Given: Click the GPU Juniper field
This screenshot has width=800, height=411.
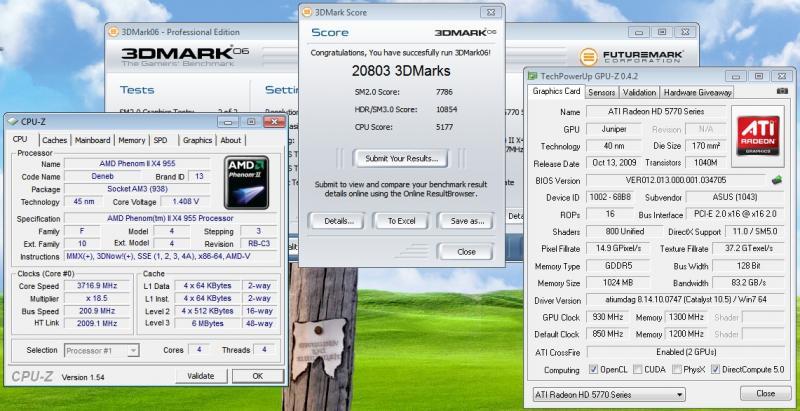Looking at the screenshot, I should 614,129.
